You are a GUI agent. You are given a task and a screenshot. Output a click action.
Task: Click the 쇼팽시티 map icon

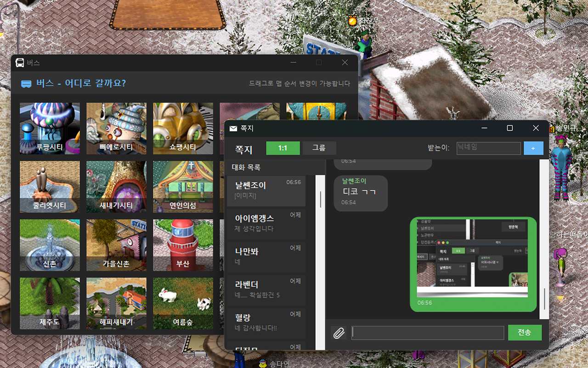(x=183, y=128)
